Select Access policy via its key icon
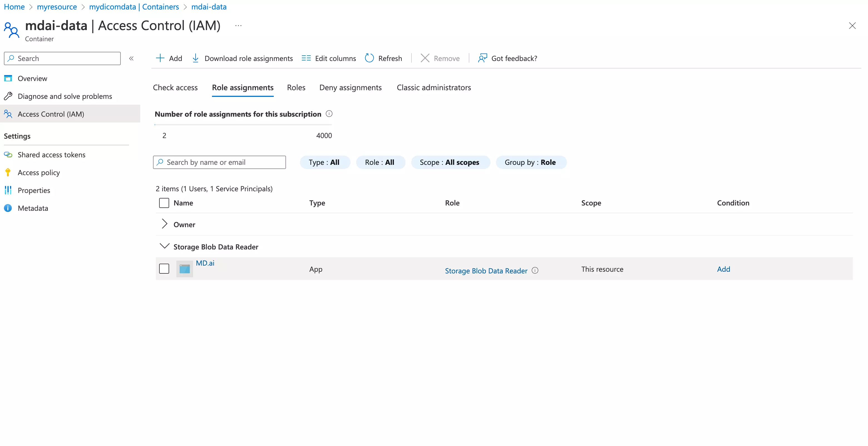The height and width of the screenshot is (446, 868). (8, 172)
